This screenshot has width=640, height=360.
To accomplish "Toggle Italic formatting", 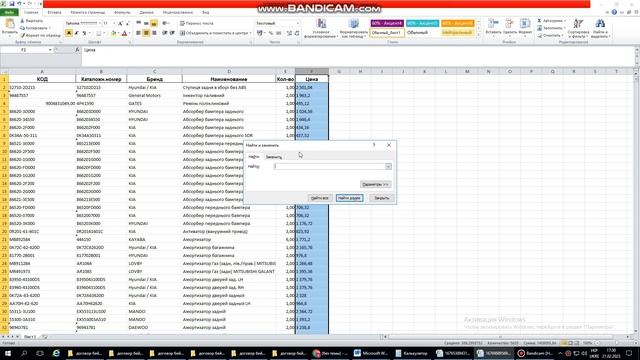I will tap(76, 33).
